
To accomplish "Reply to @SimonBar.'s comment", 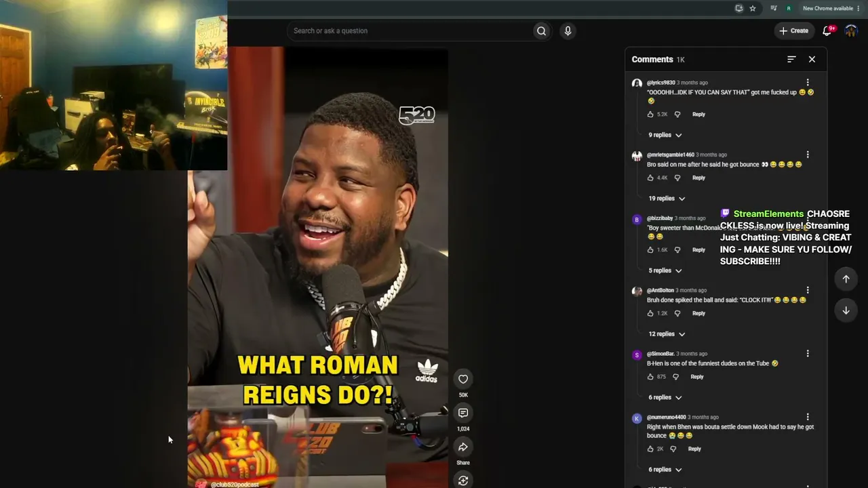I will [x=697, y=377].
